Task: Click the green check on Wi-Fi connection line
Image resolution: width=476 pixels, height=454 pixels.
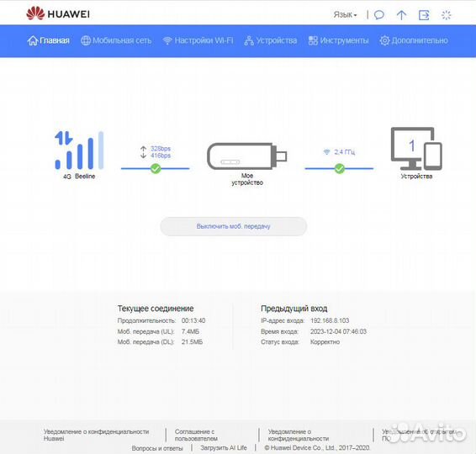Action: coord(340,168)
